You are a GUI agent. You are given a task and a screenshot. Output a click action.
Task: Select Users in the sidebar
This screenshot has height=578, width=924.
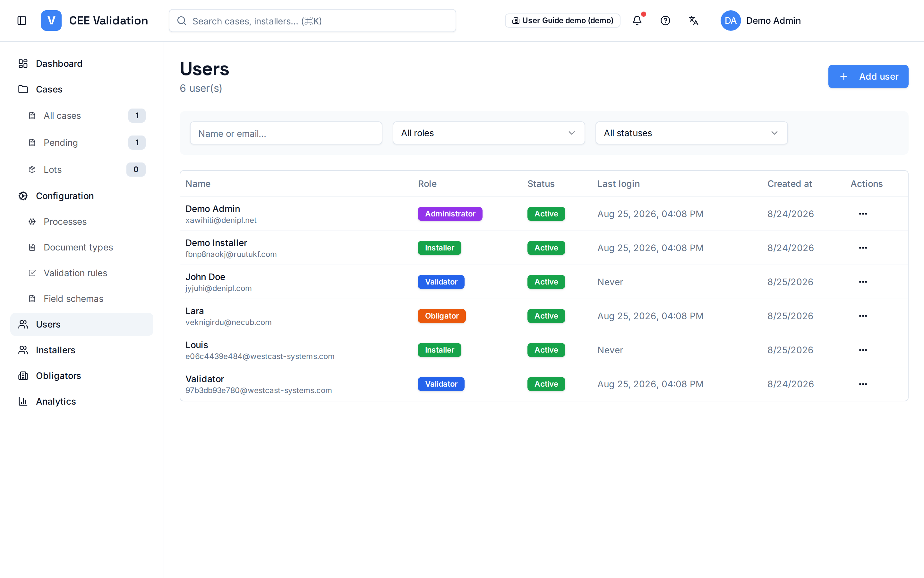(82, 324)
